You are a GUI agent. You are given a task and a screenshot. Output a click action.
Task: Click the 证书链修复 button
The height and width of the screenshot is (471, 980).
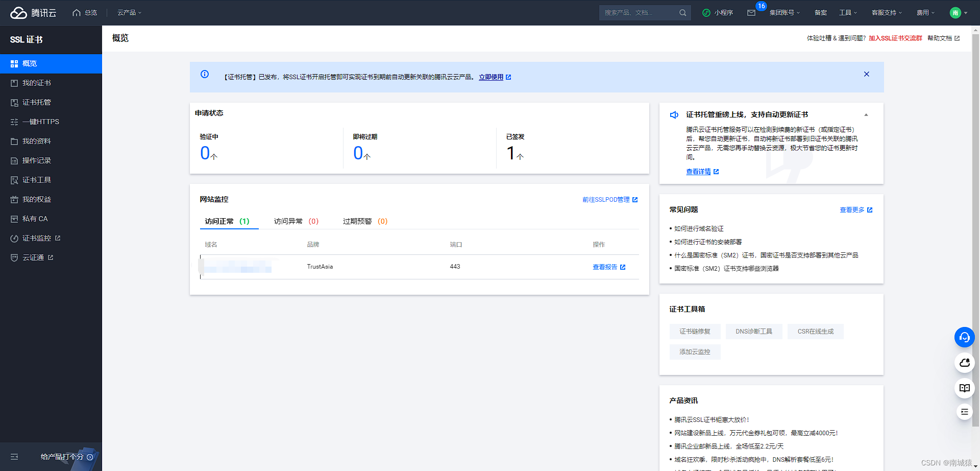[695, 331]
